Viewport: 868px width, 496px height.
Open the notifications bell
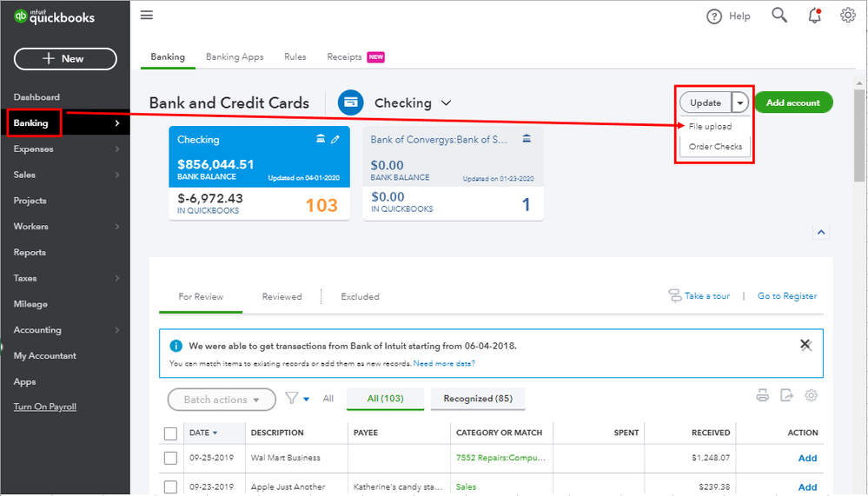click(x=814, y=16)
